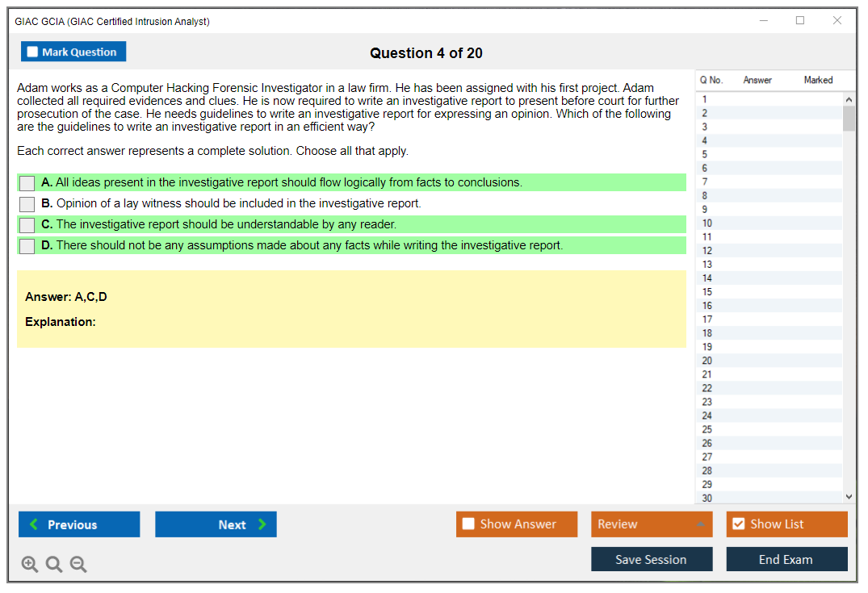Click the plain magnifier icon at bottom left
Screen dimensions: 868x593
[54, 564]
